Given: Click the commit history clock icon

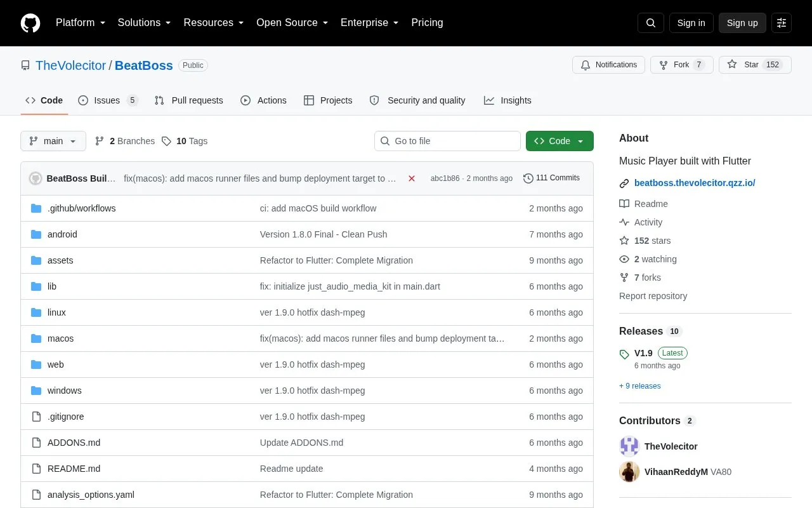Looking at the screenshot, I should 528,178.
